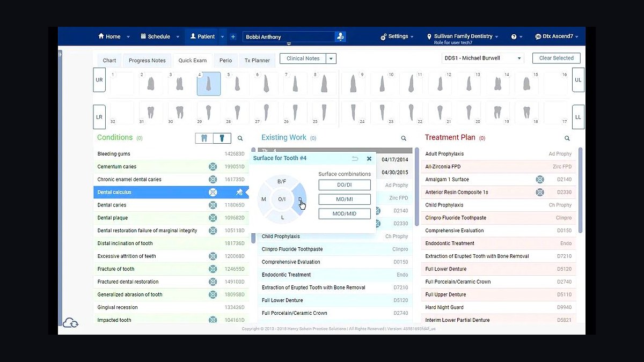Viewport: 644px width, 362px height.
Task: Open the Dtx Ascend7 user menu
Action: coord(557,36)
